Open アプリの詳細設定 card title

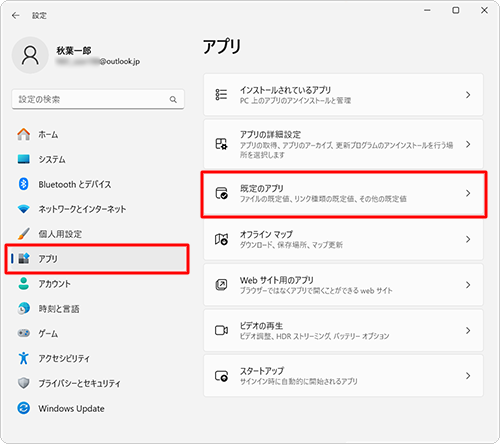coord(270,134)
